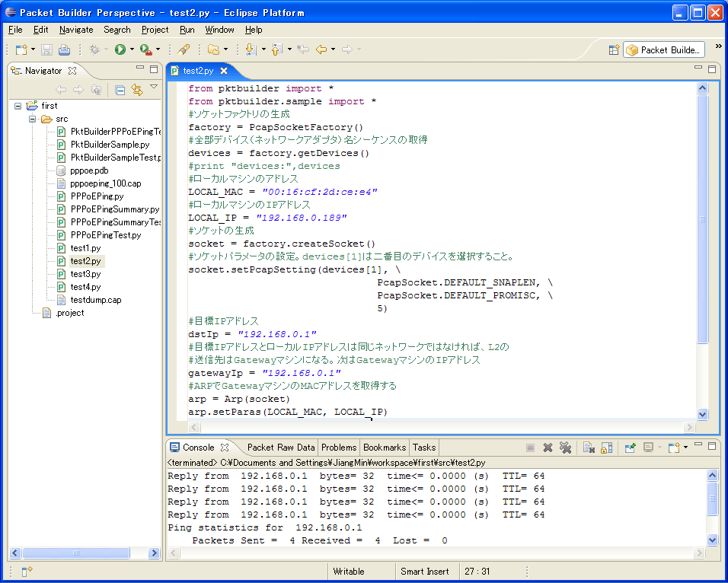Click Console vertical scroll up arrow

[712, 475]
